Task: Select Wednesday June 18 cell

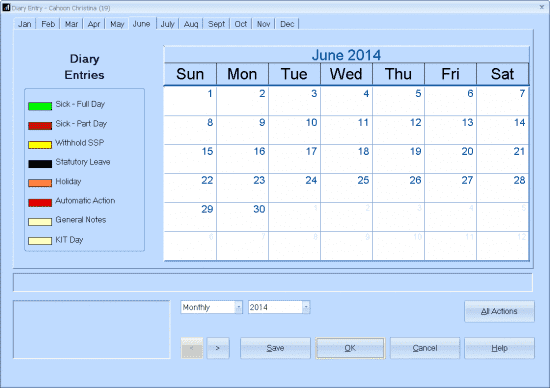Action: pos(347,159)
